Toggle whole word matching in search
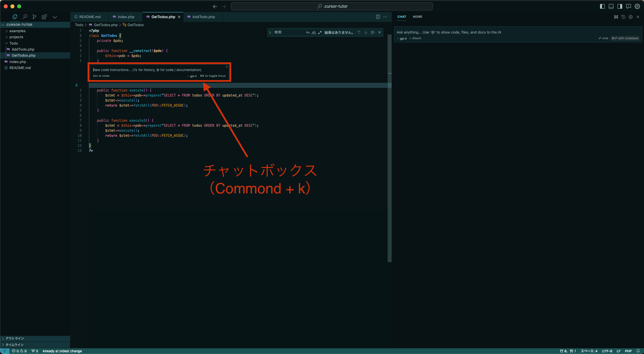This screenshot has width=644, height=354. point(314,33)
